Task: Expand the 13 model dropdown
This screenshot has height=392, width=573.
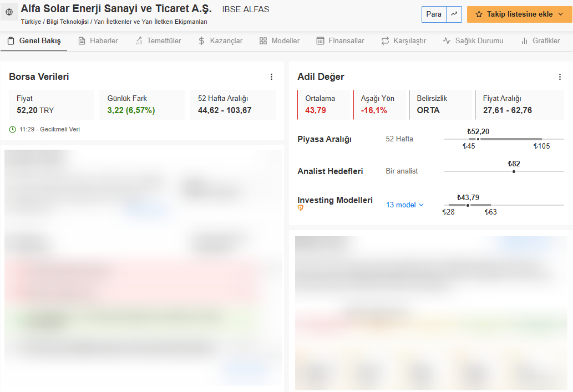Action: coord(405,205)
